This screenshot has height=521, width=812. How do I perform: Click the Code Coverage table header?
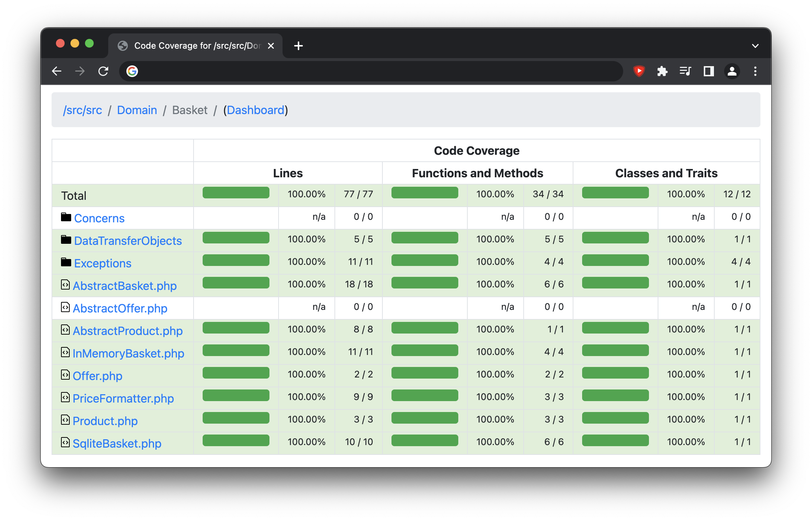(x=477, y=150)
